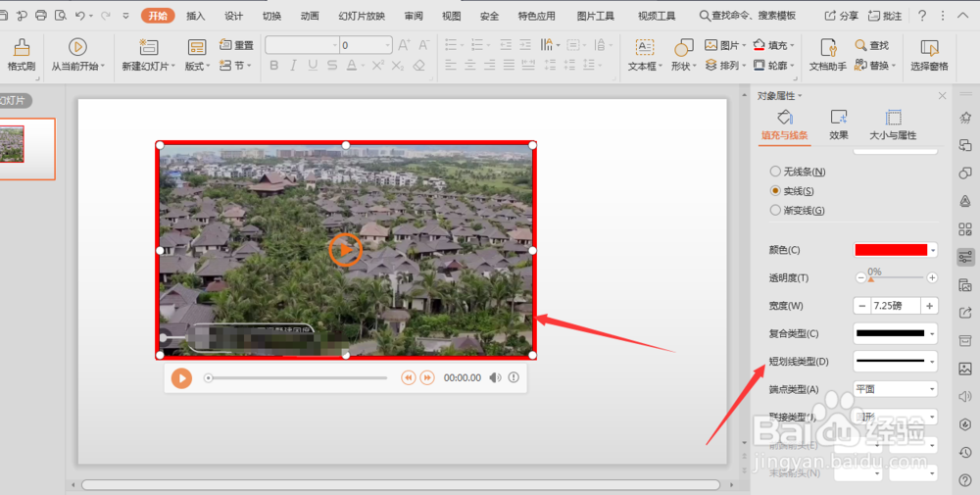Click the clear formatting eraser icon

(419, 65)
